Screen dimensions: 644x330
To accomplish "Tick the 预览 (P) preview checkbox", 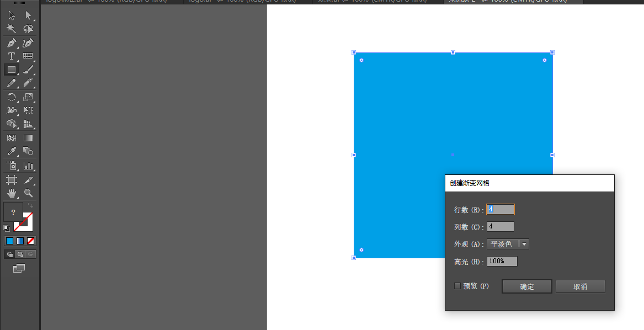I will [x=457, y=286].
